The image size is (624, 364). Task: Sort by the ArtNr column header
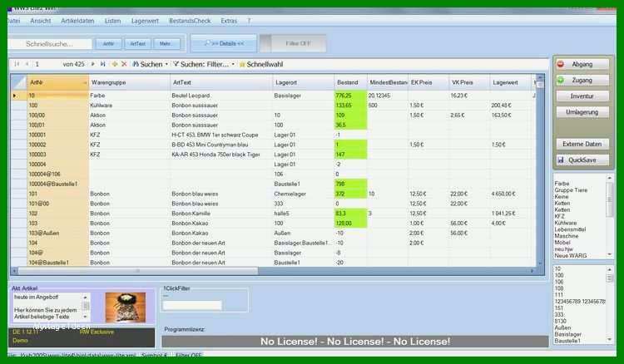(x=57, y=82)
